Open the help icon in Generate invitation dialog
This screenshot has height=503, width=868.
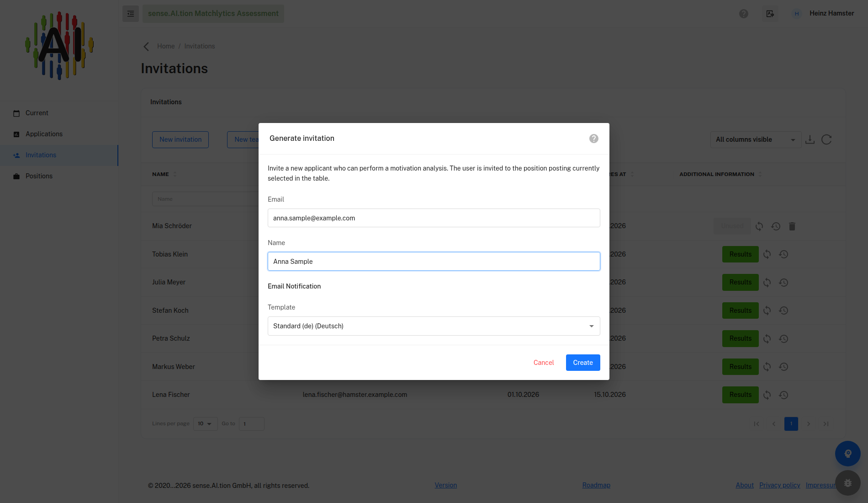pos(593,139)
